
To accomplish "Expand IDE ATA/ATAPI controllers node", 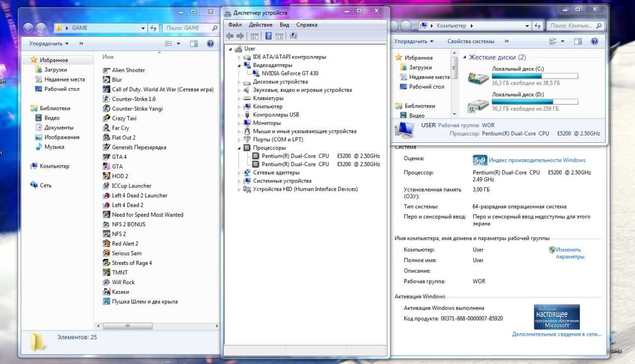I will coord(239,57).
